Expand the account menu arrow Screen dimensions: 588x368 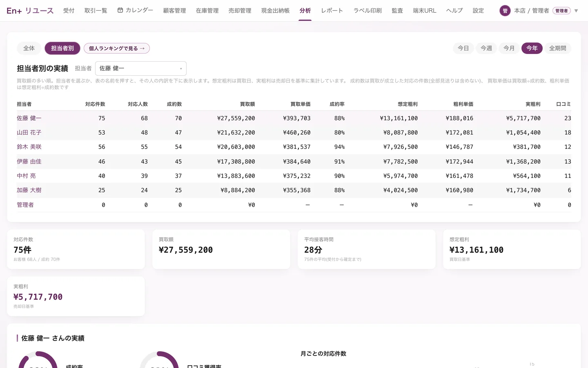tap(576, 11)
